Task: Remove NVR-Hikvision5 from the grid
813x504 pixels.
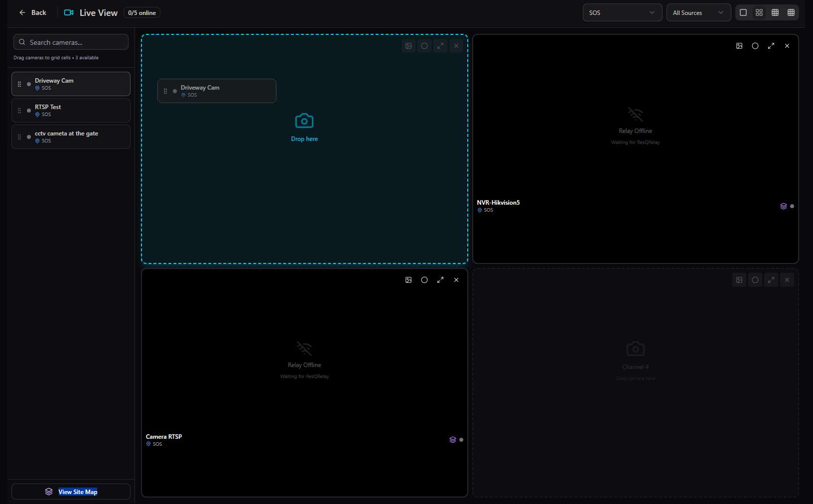Action: (787, 46)
